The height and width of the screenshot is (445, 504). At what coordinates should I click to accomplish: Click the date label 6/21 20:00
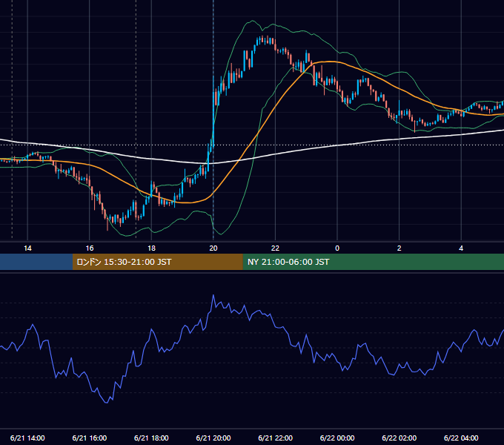pyautogui.click(x=213, y=438)
